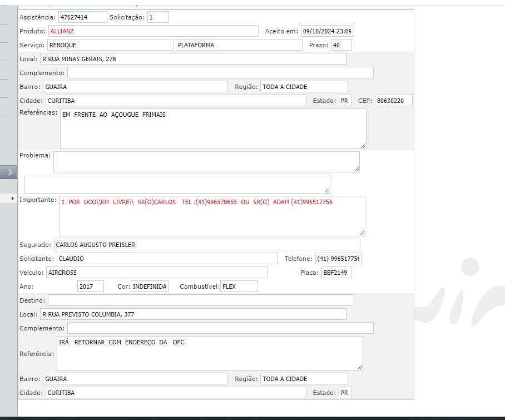Click the Combustível field showing FLEX

(x=239, y=286)
